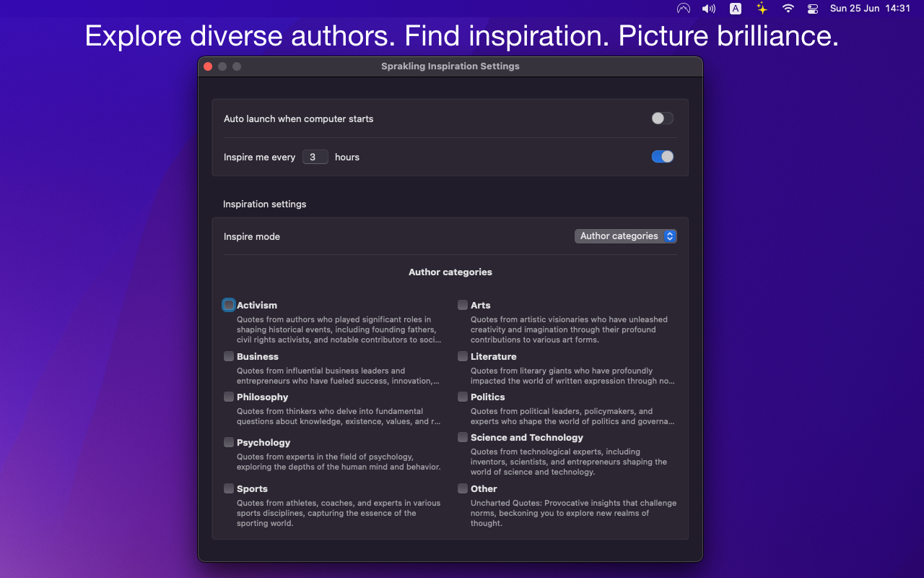The image size is (924, 578).
Task: Check the Arts category
Action: (463, 305)
